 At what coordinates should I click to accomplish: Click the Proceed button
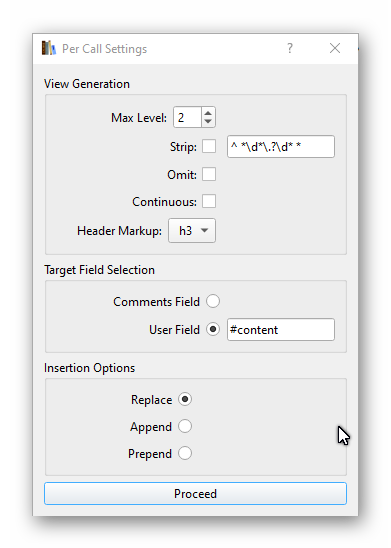tap(195, 493)
